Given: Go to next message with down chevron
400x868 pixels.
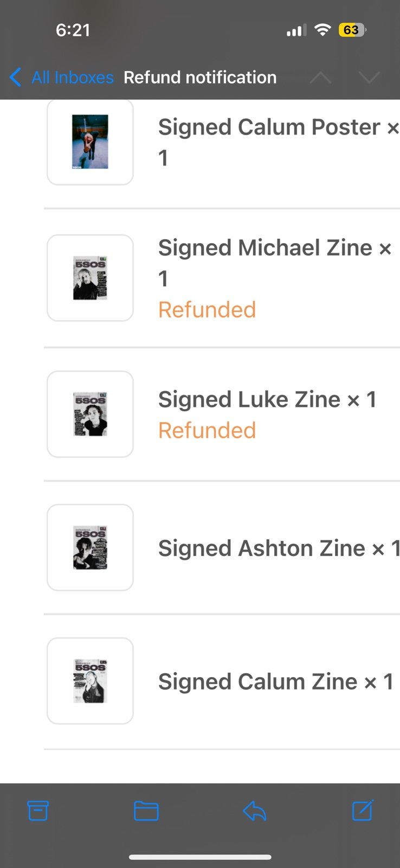Looking at the screenshot, I should 370,78.
